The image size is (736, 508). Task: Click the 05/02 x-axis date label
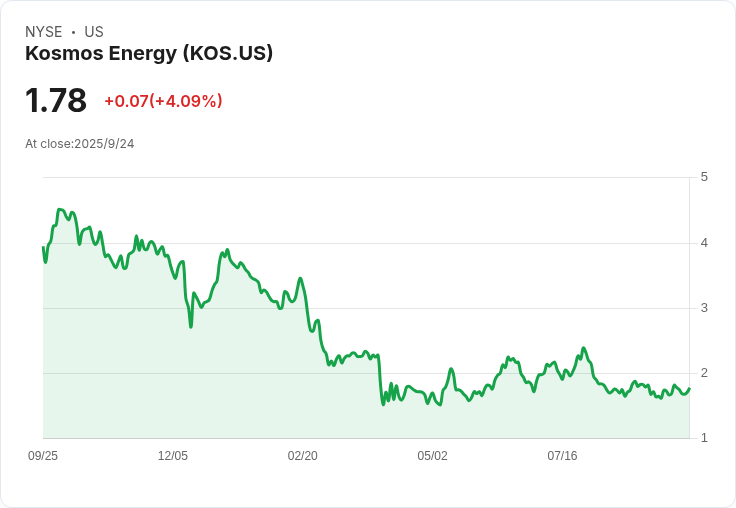[432, 455]
